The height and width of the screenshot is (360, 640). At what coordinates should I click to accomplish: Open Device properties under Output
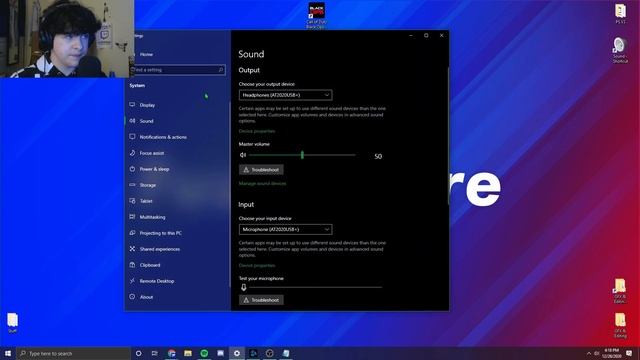[x=257, y=131]
